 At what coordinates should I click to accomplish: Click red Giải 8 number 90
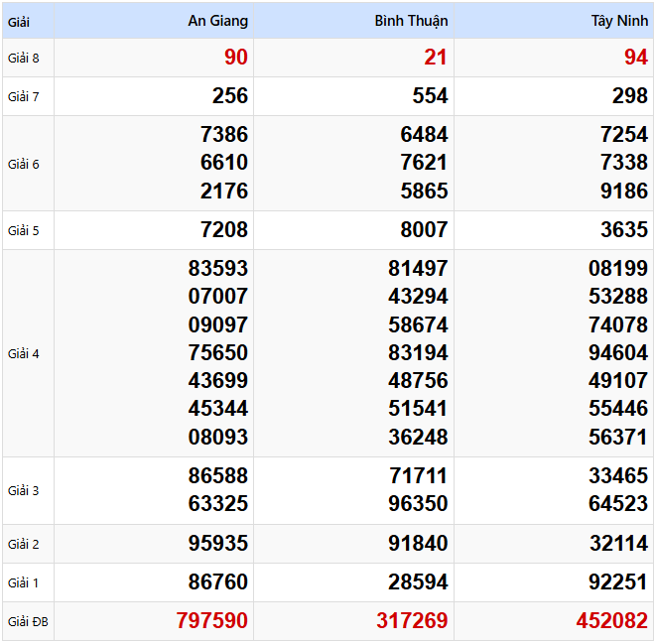click(235, 58)
